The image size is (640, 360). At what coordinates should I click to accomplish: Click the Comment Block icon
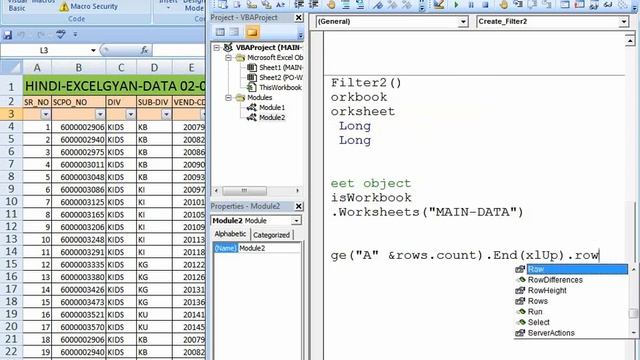pyautogui.click(x=345, y=4)
